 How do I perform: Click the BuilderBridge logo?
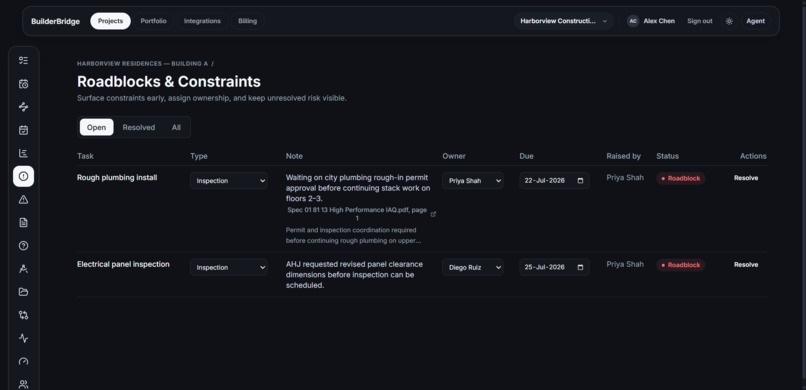coord(56,22)
